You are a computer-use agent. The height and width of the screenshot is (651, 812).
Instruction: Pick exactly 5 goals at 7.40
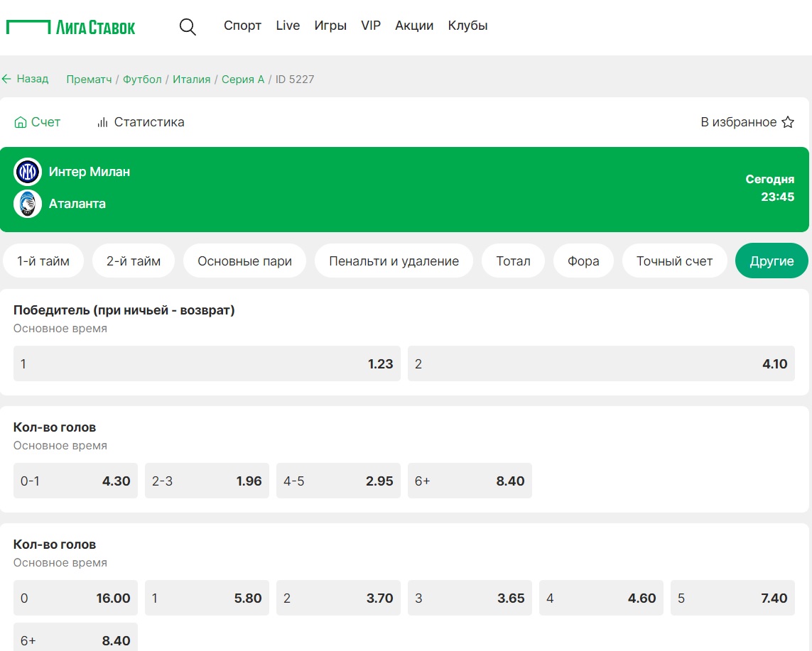(x=732, y=598)
